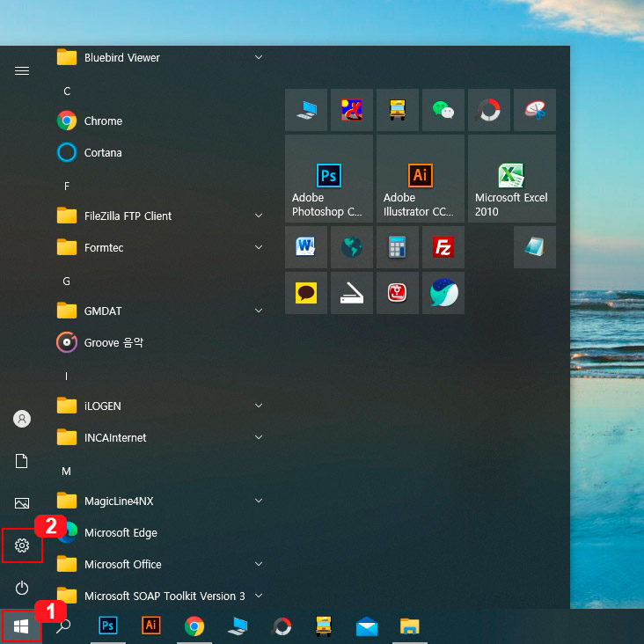Expand the Start menu hamburger button

[22, 70]
